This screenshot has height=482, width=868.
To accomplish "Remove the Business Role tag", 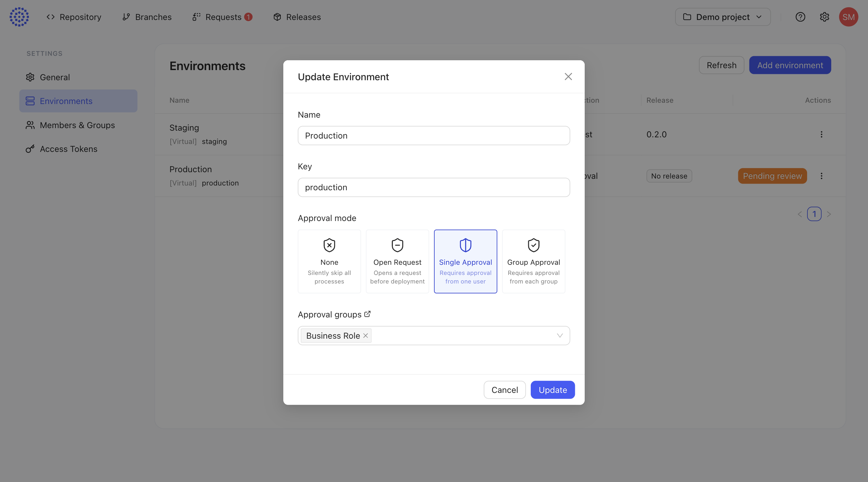I will tap(365, 335).
